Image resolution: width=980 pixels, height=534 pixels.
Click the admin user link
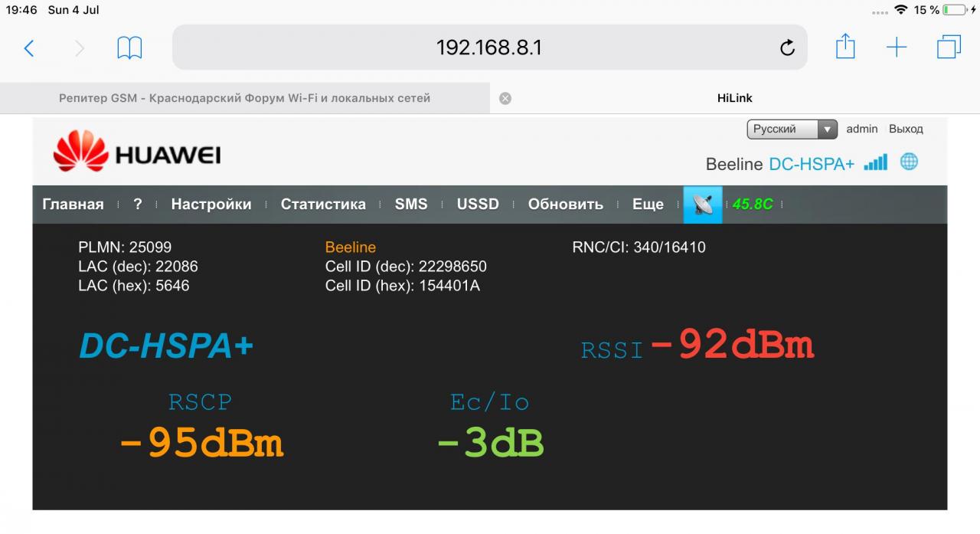click(x=862, y=129)
